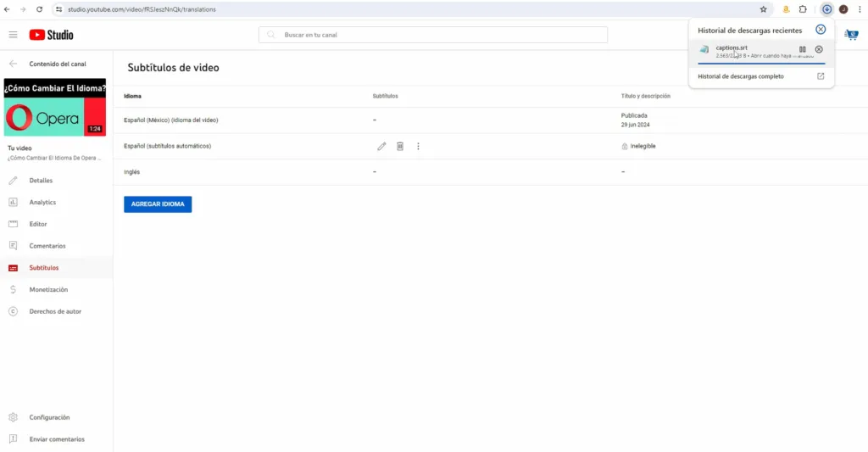868x452 pixels.
Task: Click the Inelegible lock icon
Action: click(x=625, y=146)
